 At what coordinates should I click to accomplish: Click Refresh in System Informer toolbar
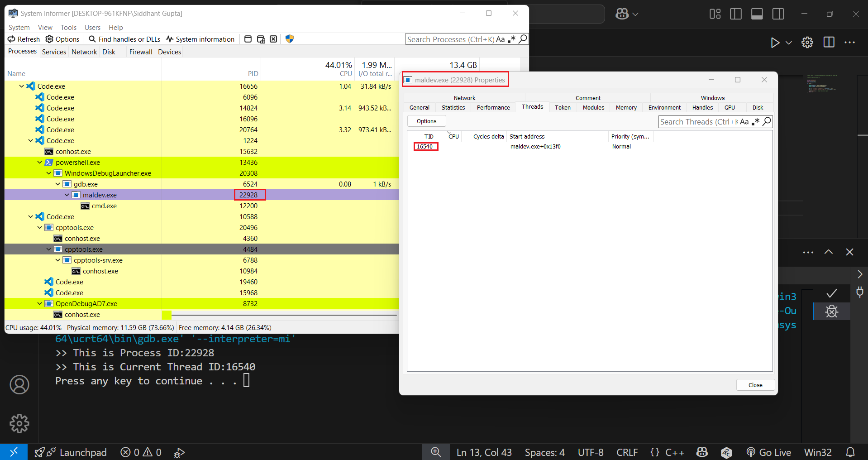click(24, 39)
